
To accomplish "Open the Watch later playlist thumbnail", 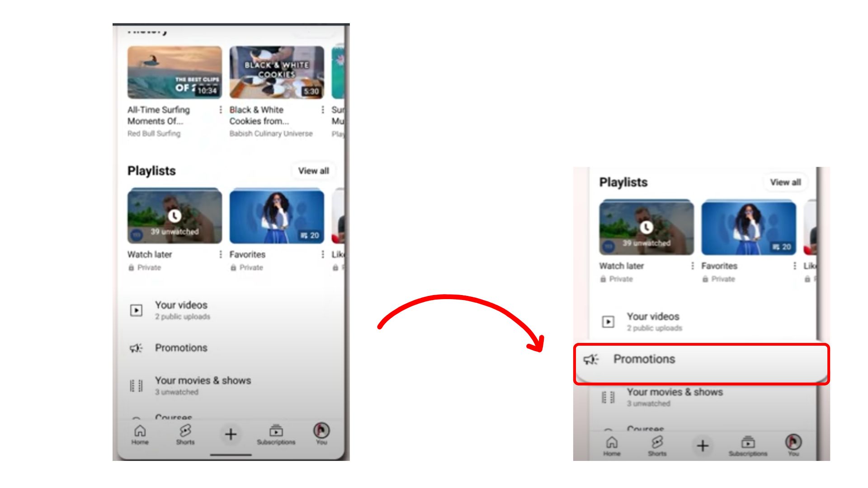I will click(x=174, y=217).
